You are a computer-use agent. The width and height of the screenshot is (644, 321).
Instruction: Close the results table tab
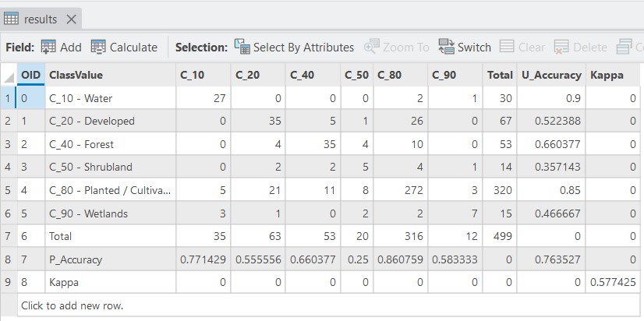point(72,19)
